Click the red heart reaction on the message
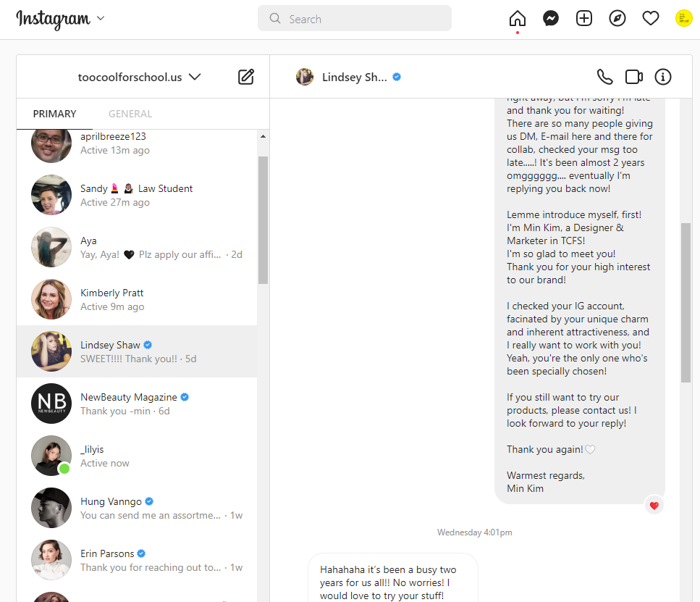 pos(654,506)
